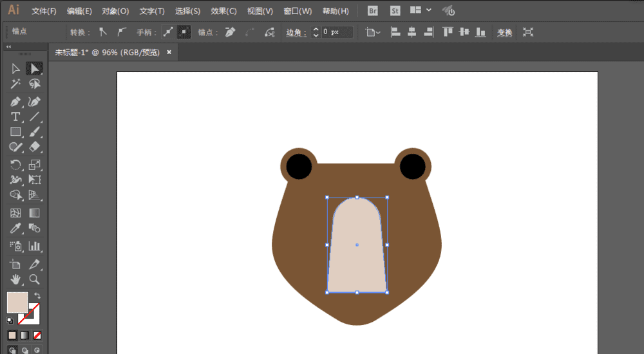Click the 变换 transform link
This screenshot has height=354, width=644.
tap(504, 32)
